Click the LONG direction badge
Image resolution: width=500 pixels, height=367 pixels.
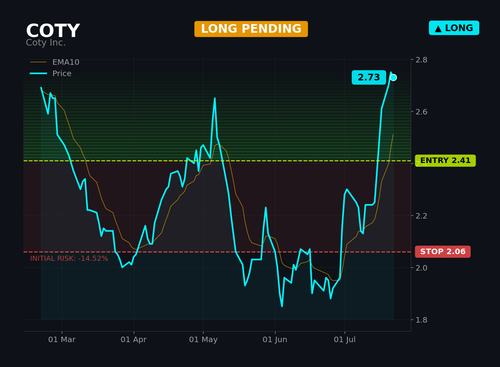(454, 28)
